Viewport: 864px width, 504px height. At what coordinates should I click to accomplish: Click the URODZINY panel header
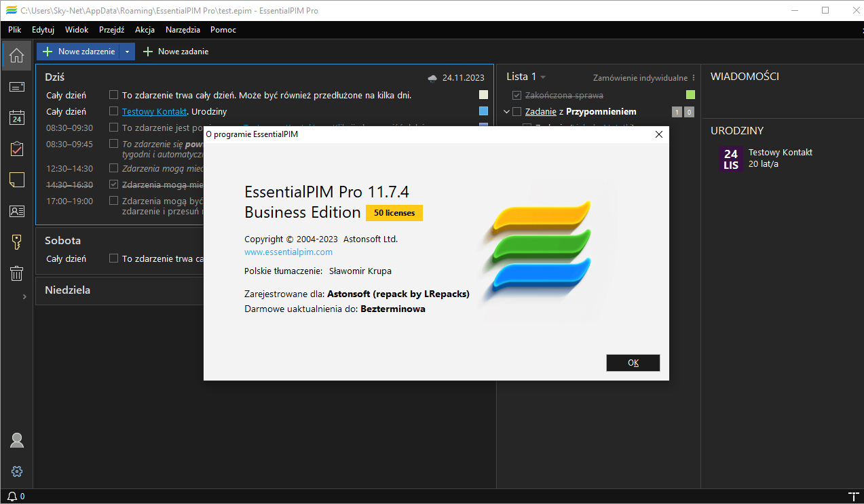click(x=737, y=131)
